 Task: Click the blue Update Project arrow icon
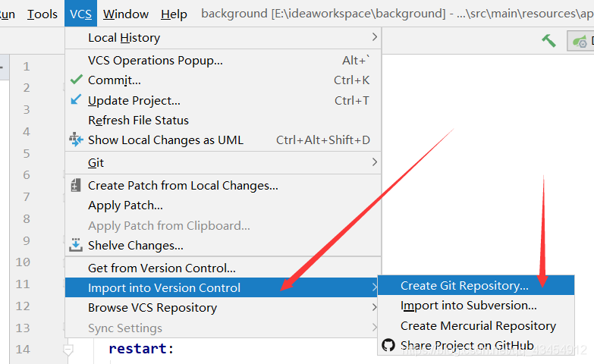click(76, 100)
